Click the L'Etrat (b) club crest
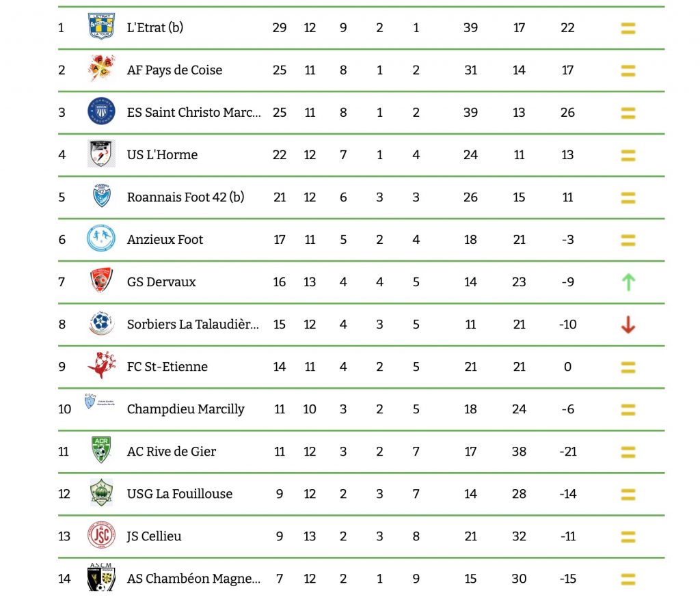Viewport: 700px width, 606px height. pos(101,27)
